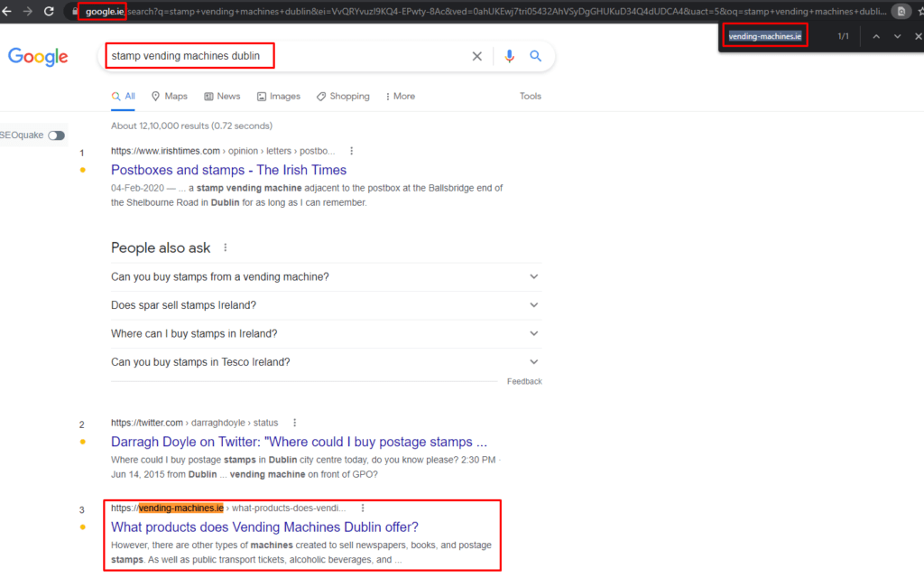Go forward with the browser forward arrow

[x=27, y=11]
